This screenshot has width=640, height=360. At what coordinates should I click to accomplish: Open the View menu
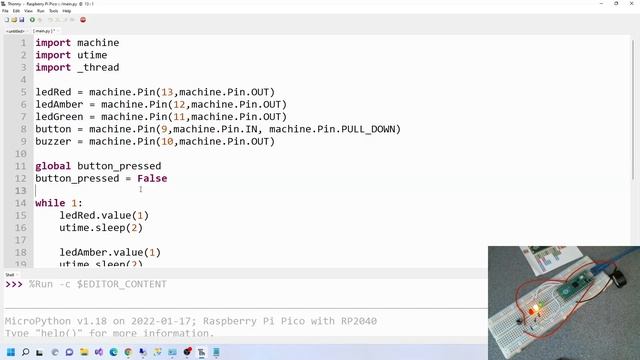(x=28, y=11)
